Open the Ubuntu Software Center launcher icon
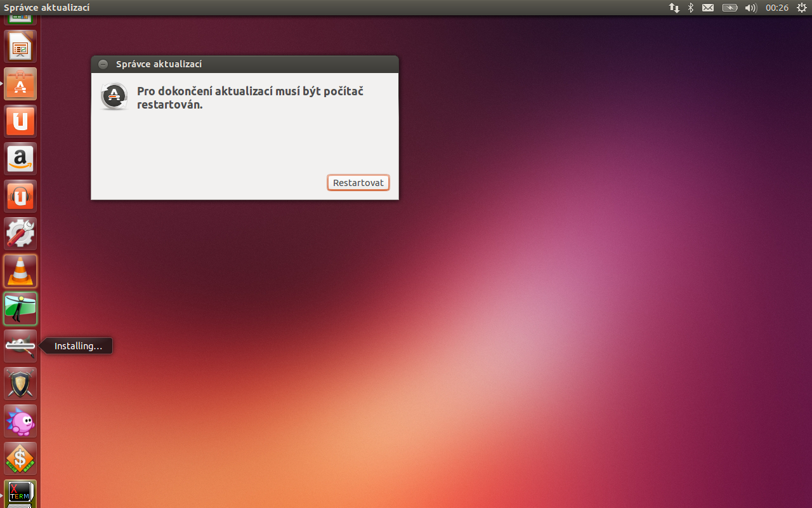 (20, 84)
